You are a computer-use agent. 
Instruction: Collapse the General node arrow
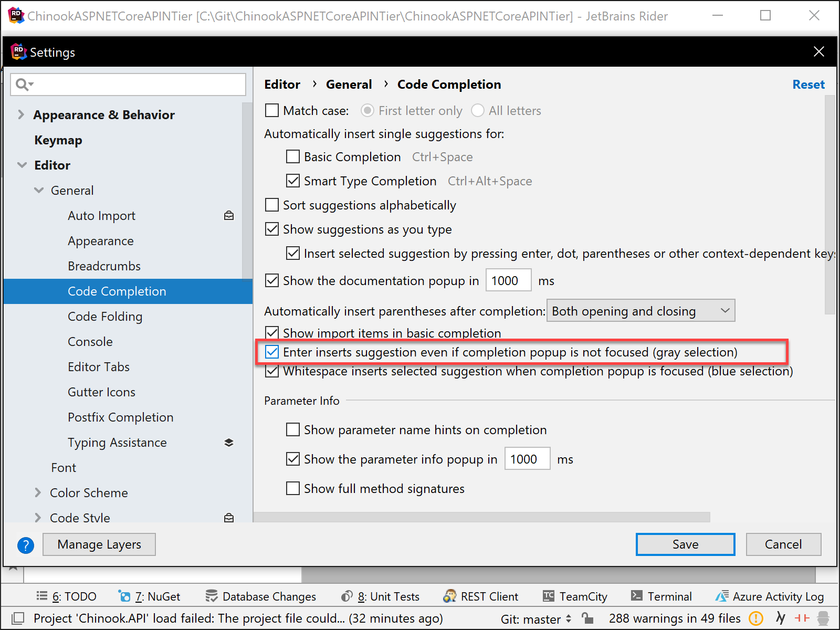(x=39, y=190)
